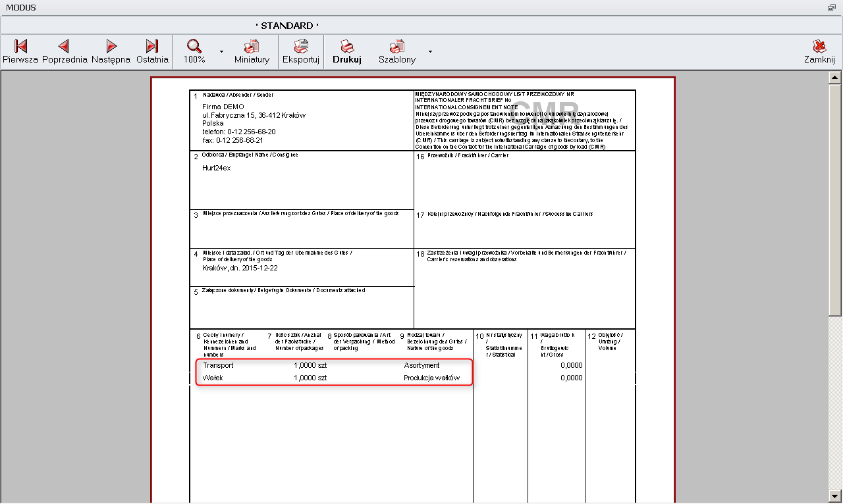This screenshot has height=504, width=843.
Task: Restore window using title bar icon
Action: 831,8
